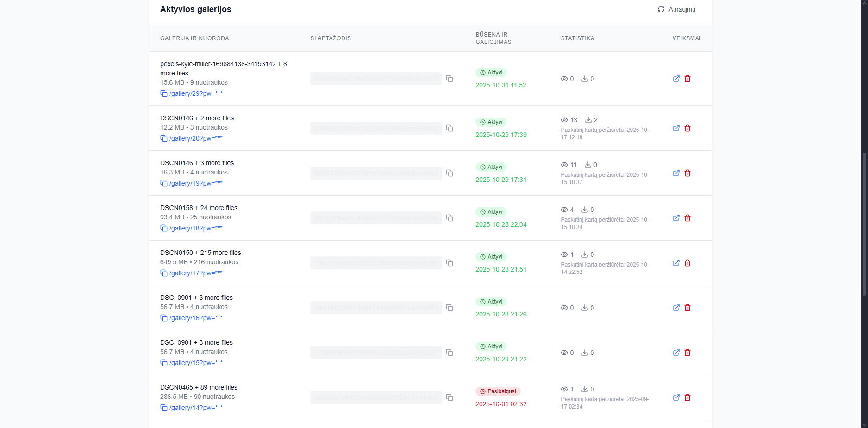Image resolution: width=868 pixels, height=428 pixels.
Task: Delete the expired DSCN0465 gallery
Action: pyautogui.click(x=687, y=397)
